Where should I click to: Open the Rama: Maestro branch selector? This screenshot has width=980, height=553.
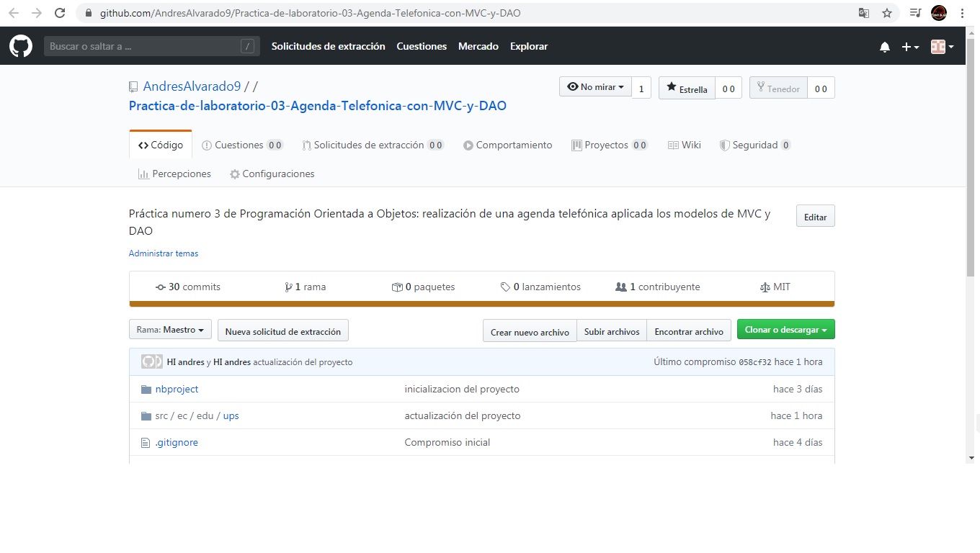(x=169, y=330)
